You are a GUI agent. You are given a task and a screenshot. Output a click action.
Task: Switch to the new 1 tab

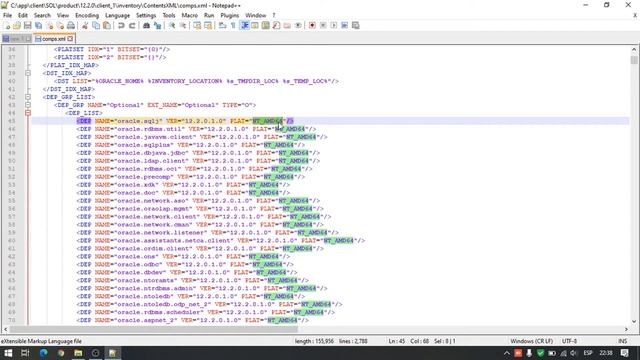16,39
